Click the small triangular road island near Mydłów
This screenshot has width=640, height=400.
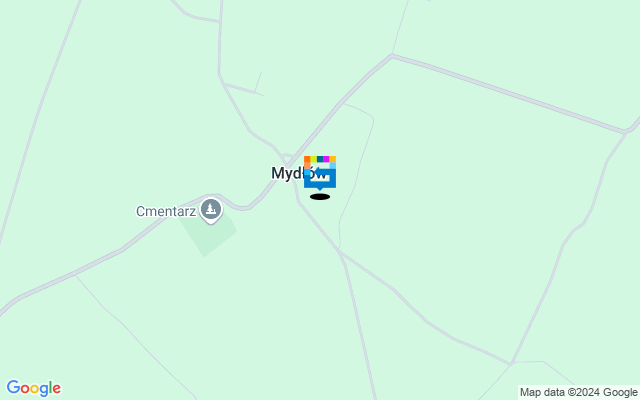(287, 157)
